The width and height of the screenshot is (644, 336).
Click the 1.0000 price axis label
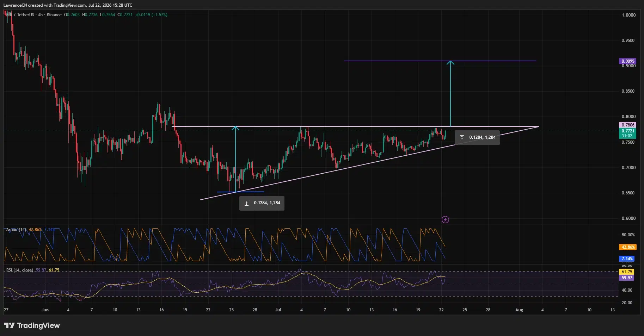(x=628, y=15)
